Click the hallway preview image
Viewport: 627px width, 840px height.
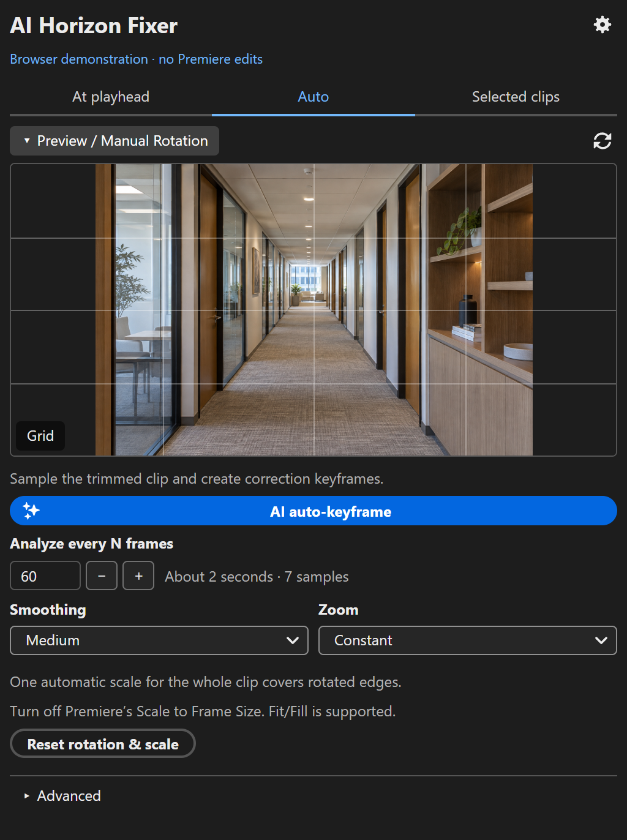pyautogui.click(x=313, y=310)
